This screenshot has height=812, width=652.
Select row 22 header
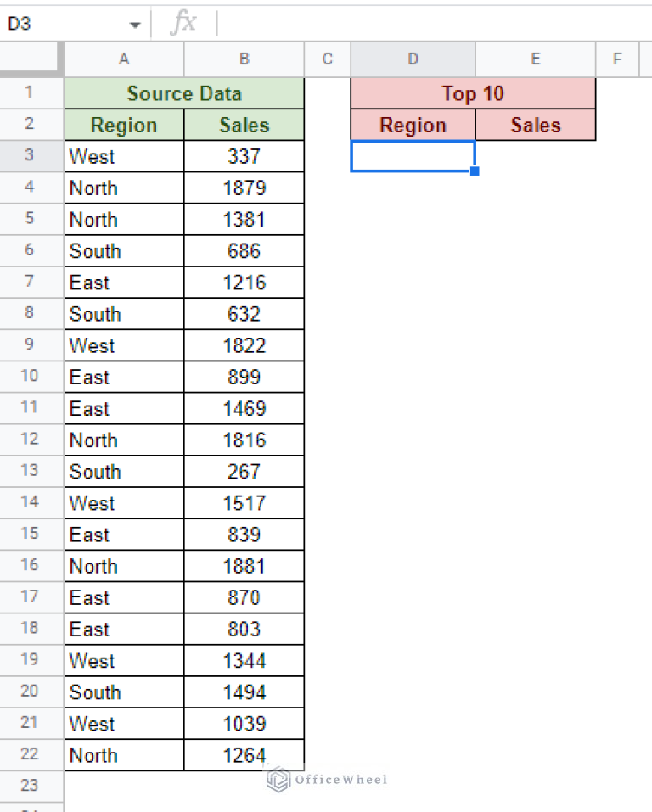[x=31, y=754]
